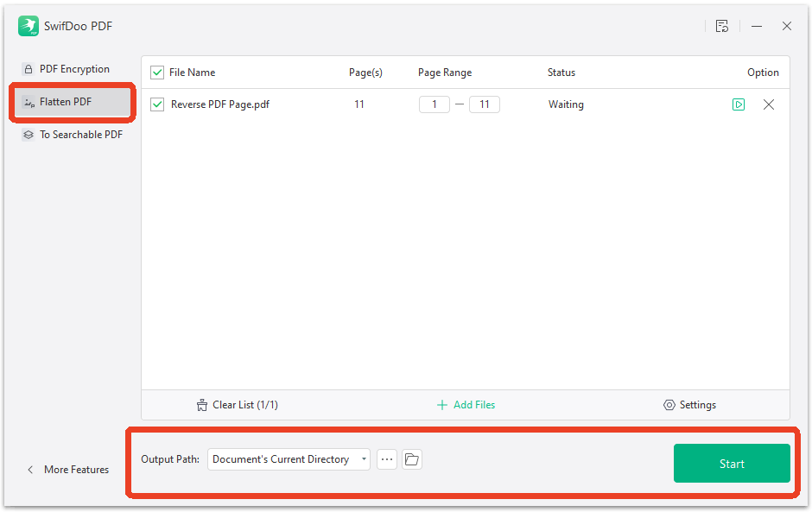Remove Reverse PDF Page.pdf from the list

click(x=769, y=104)
